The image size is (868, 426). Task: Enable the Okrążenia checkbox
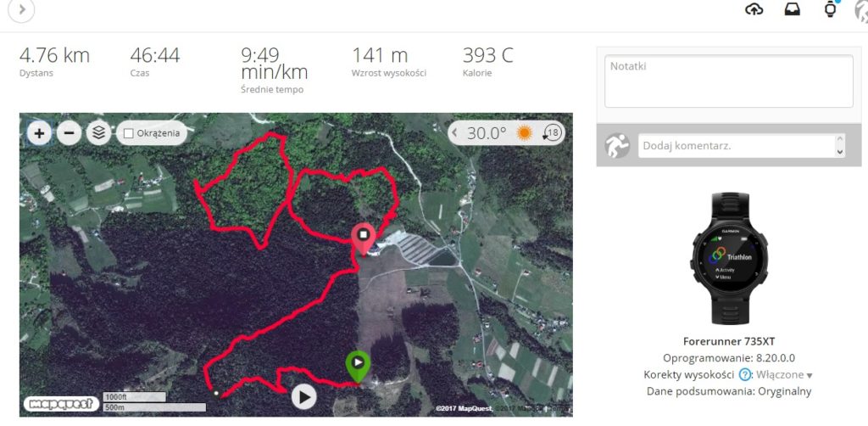pyautogui.click(x=129, y=133)
